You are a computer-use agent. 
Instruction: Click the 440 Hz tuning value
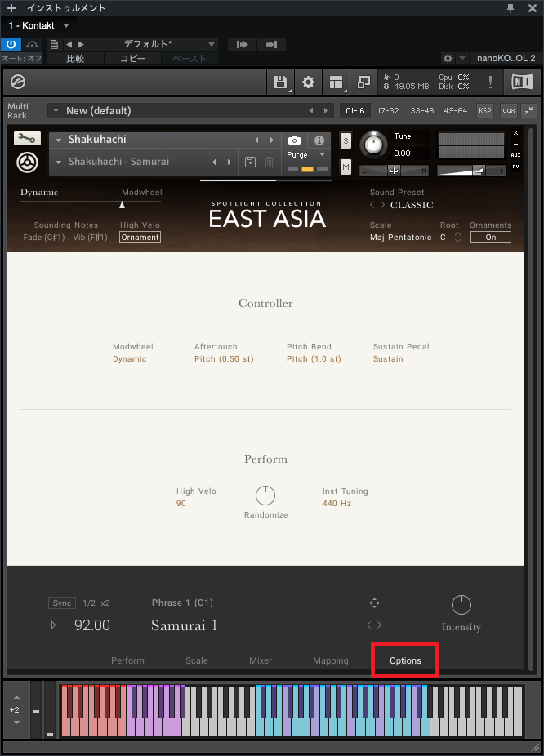pyautogui.click(x=337, y=504)
